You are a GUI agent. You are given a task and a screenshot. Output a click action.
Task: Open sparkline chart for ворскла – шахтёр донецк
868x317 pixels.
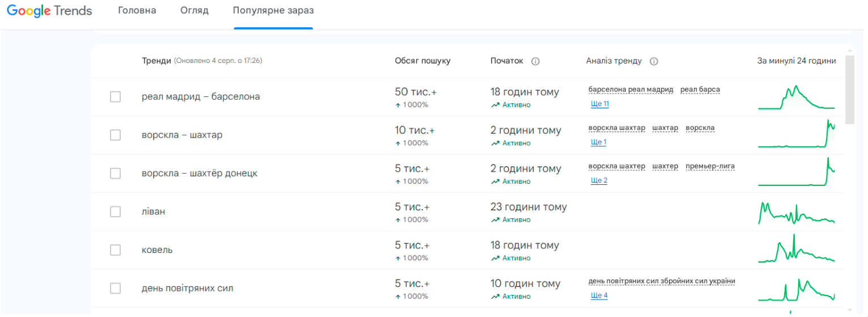tap(797, 172)
